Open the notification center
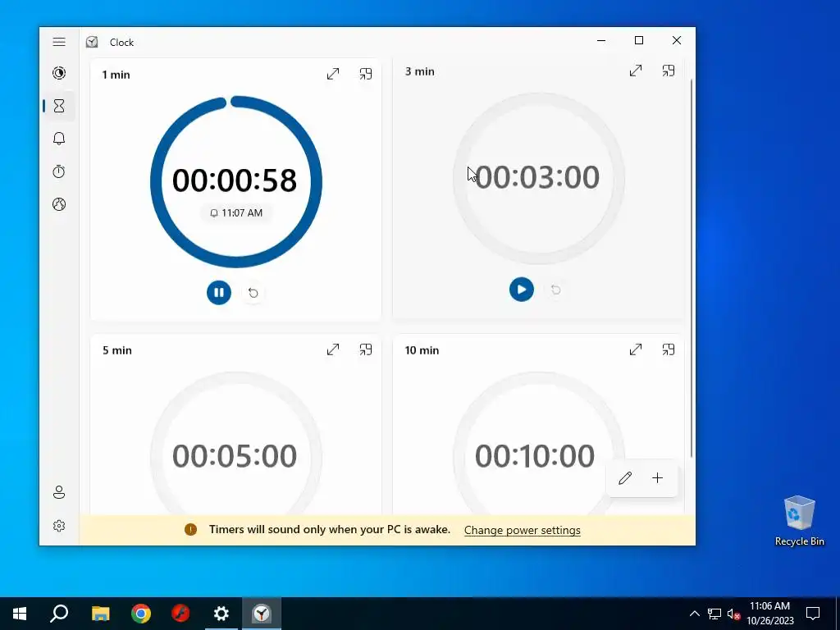The height and width of the screenshot is (630, 840). (813, 614)
